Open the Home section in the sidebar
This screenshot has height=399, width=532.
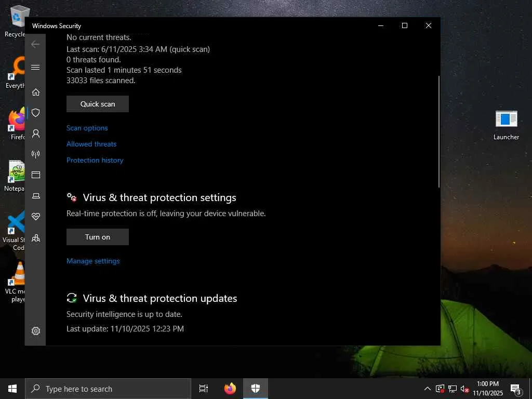[x=36, y=92]
